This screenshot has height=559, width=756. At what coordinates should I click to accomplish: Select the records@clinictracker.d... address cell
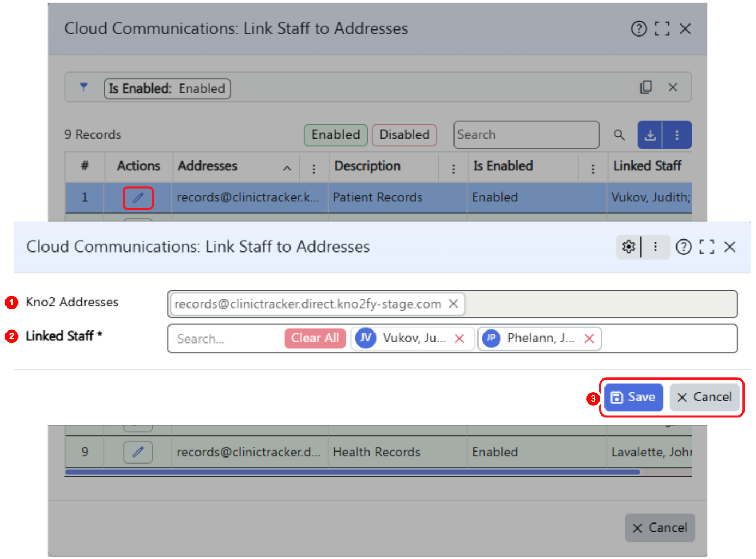click(x=250, y=452)
